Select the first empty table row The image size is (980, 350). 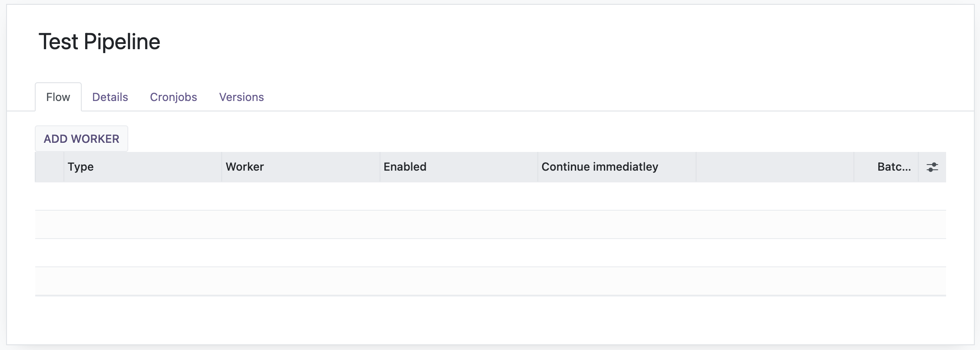click(490, 196)
